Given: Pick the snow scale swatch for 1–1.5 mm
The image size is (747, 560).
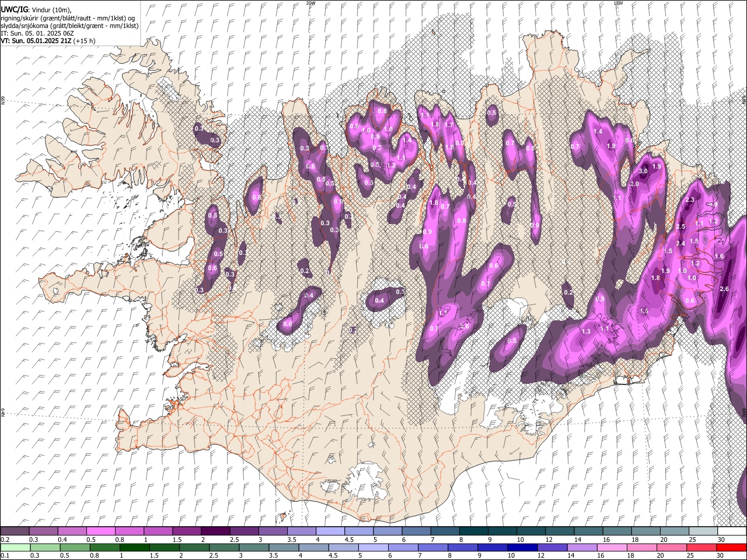Looking at the screenshot, I should tap(158, 531).
